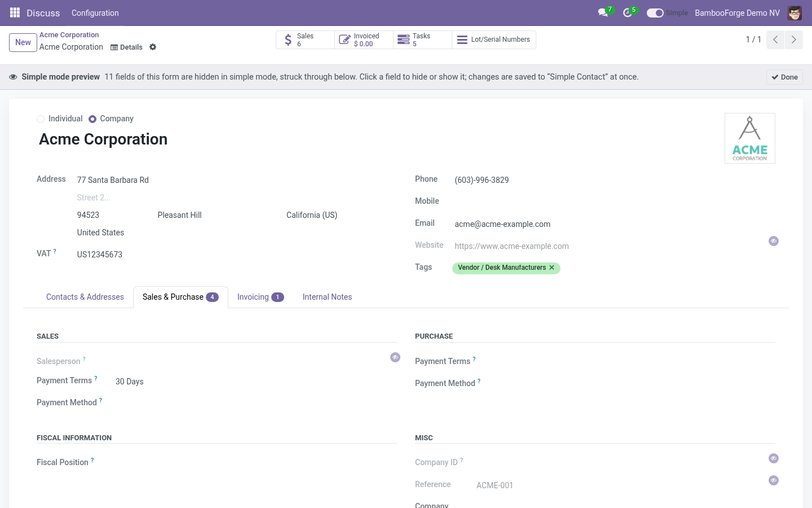Toggle visibility of the Salesperson field
Screen dimensions: 812x508
395,357
